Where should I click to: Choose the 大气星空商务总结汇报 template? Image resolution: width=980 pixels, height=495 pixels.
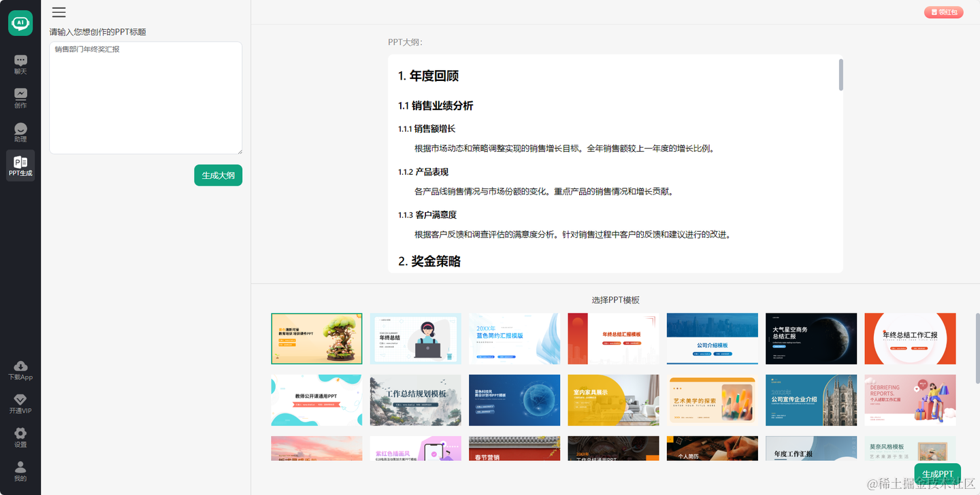(x=811, y=339)
